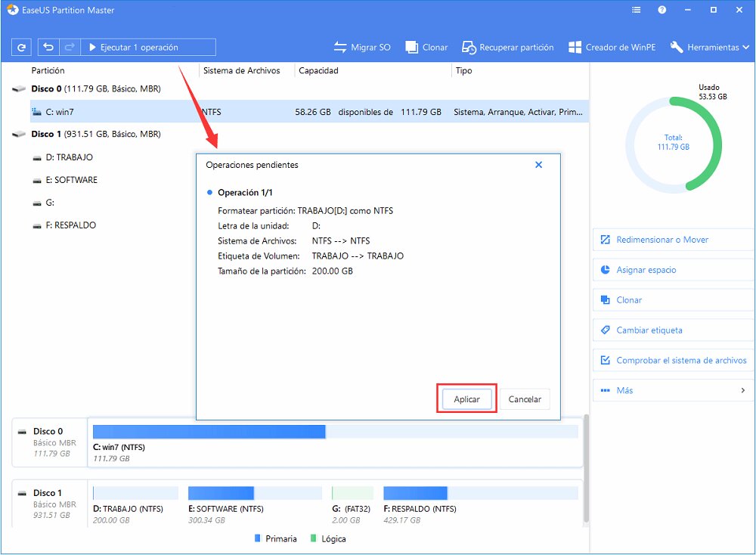
Task: Select G: FAT32 block in disk map
Action: click(352, 505)
